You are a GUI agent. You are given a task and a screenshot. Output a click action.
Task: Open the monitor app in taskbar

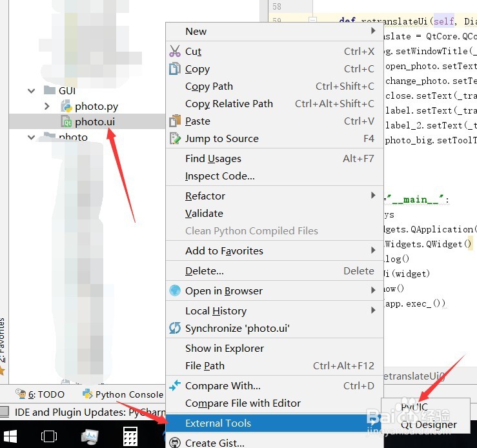tap(90, 436)
